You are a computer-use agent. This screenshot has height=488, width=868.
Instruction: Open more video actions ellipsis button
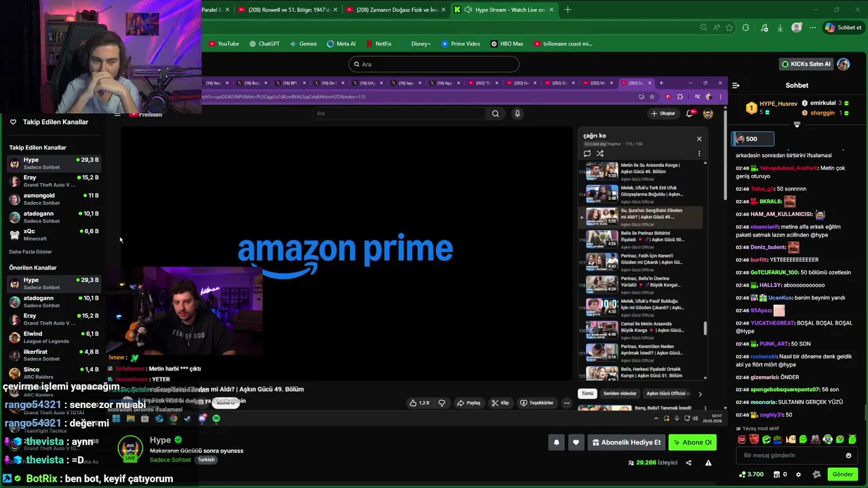point(567,403)
